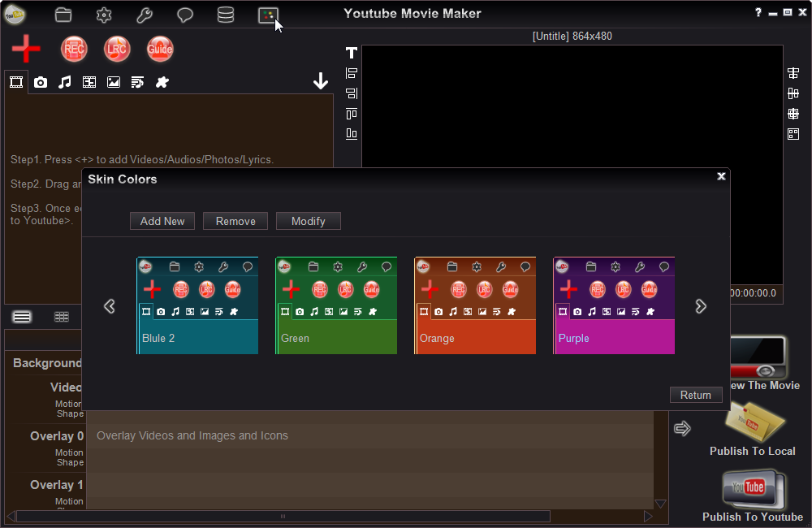Toggle the grid view timeline mode
The width and height of the screenshot is (812, 528).
(x=62, y=317)
